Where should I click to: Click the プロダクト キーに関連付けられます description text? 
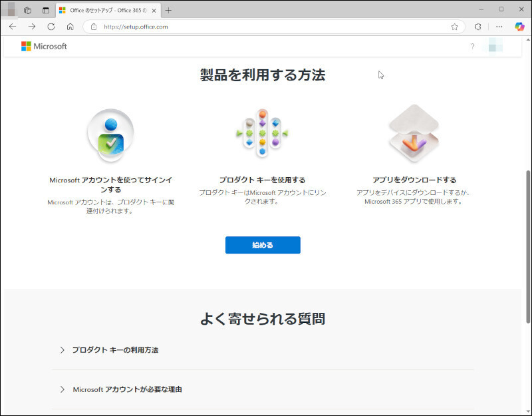(110, 206)
